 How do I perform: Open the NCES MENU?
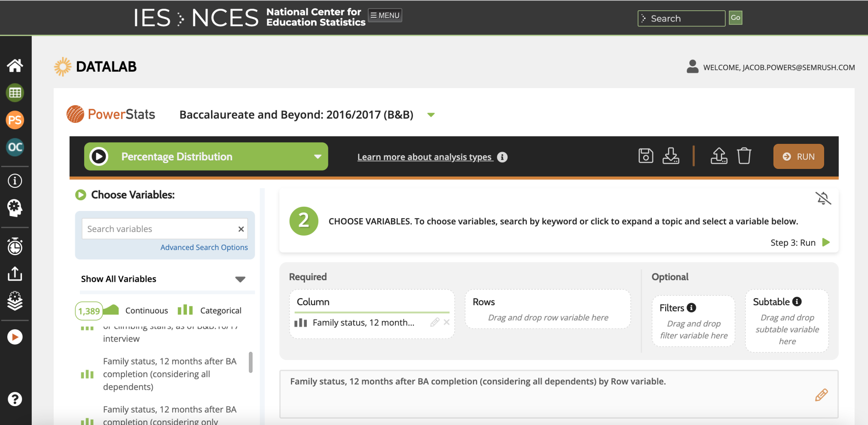[x=385, y=15]
